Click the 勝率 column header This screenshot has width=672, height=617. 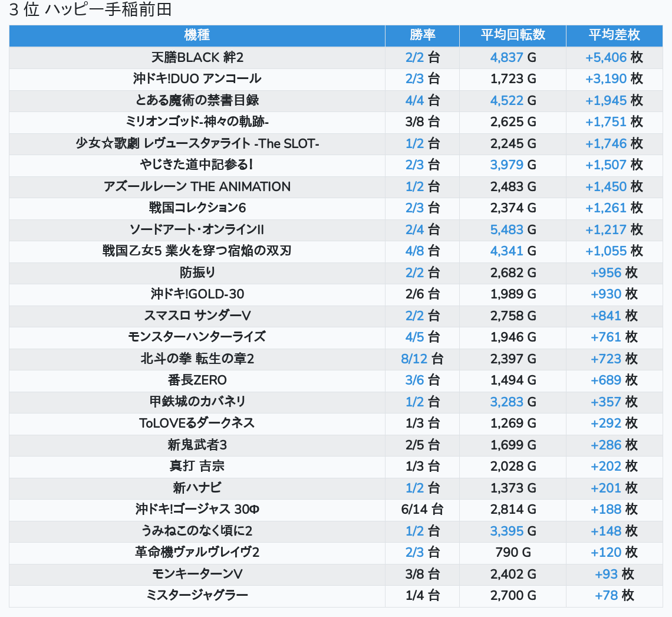pyautogui.click(x=422, y=35)
